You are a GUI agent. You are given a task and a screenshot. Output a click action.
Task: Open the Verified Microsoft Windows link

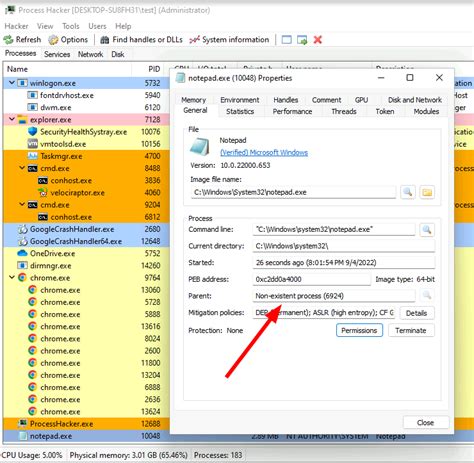(x=264, y=153)
